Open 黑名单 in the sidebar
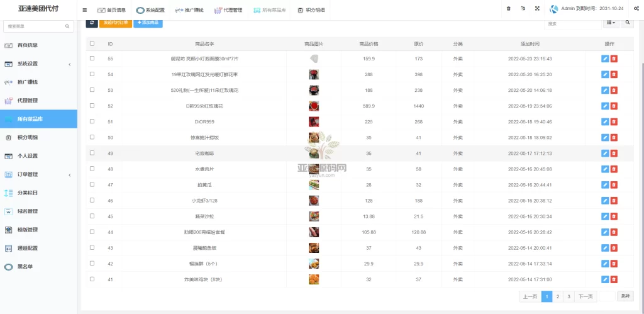644x314 pixels. point(38,267)
